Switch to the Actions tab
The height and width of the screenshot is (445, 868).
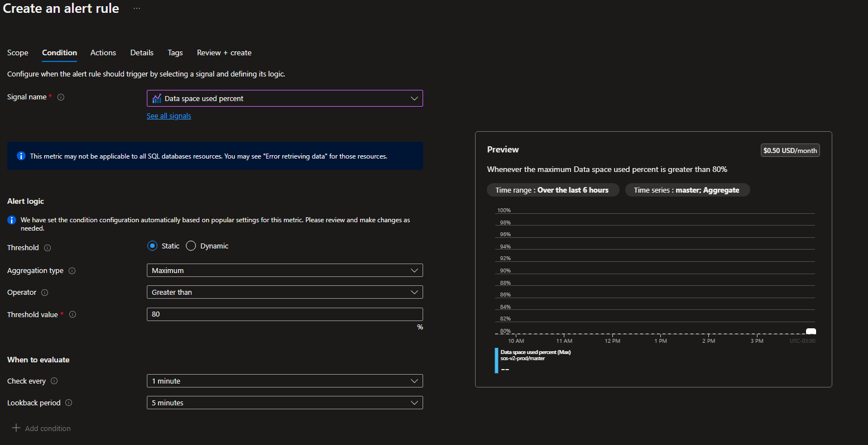(x=103, y=52)
